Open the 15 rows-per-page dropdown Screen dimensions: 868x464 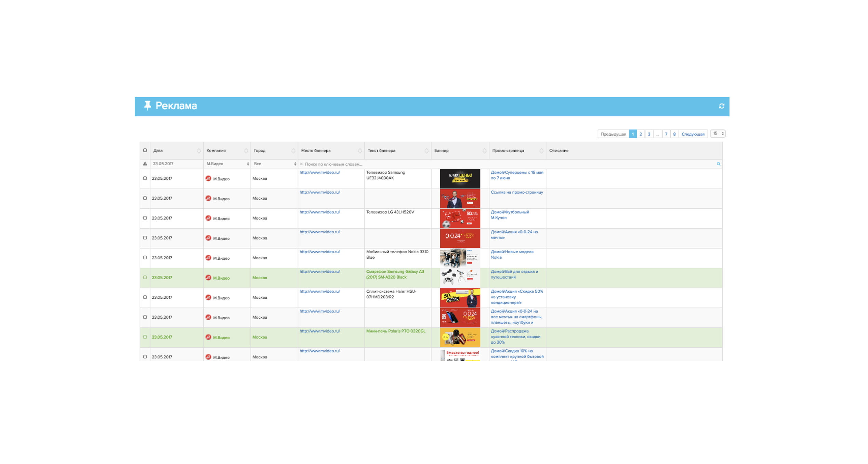[718, 134]
